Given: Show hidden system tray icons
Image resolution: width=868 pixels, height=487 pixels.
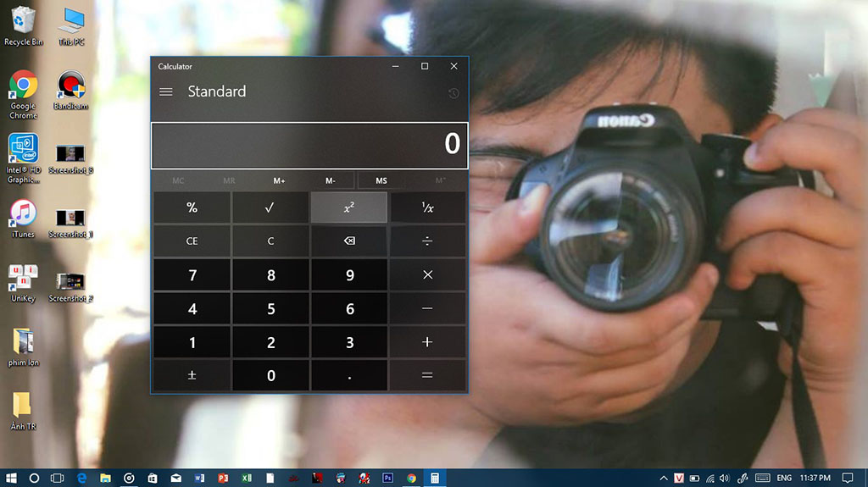Looking at the screenshot, I should coord(660,478).
